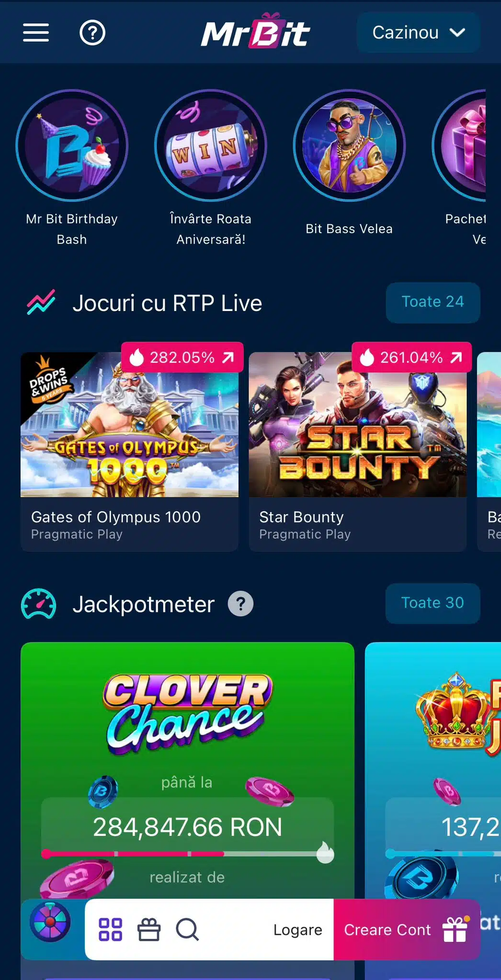Open search via magnifier icon
Image resolution: width=501 pixels, height=980 pixels.
(187, 930)
